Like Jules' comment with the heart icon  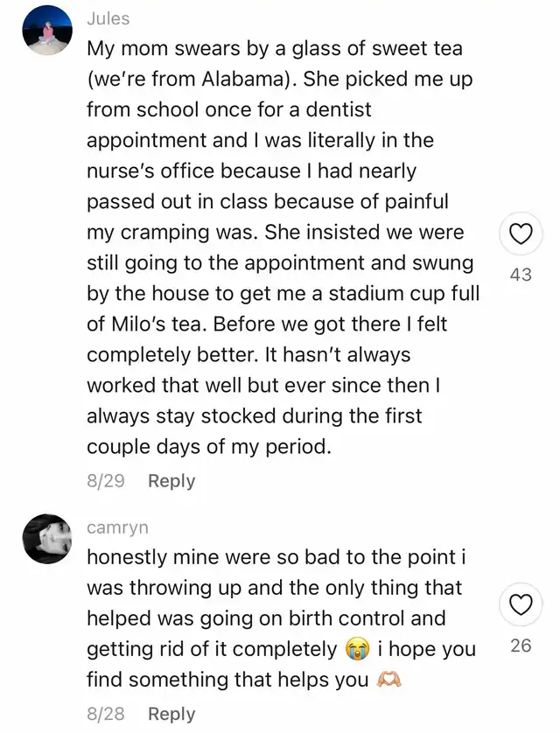(x=521, y=234)
